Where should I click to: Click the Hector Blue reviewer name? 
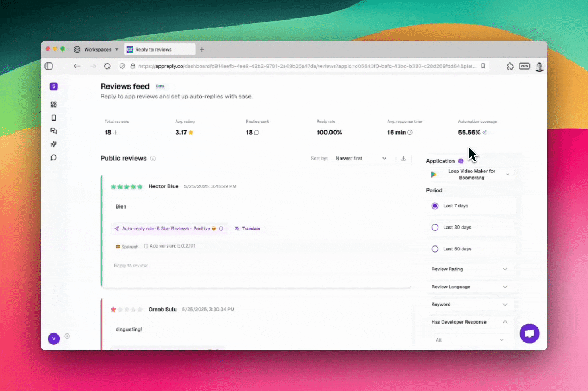pos(163,186)
